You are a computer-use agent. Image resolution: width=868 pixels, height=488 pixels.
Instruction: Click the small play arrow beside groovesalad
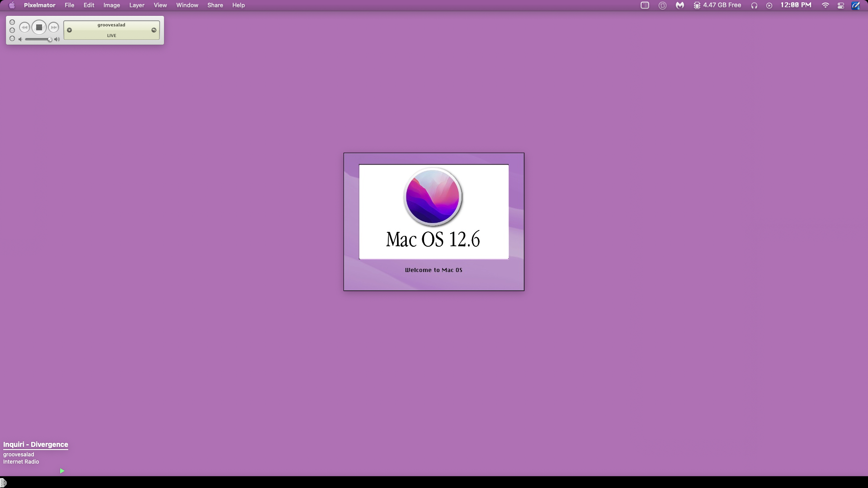[x=70, y=30]
